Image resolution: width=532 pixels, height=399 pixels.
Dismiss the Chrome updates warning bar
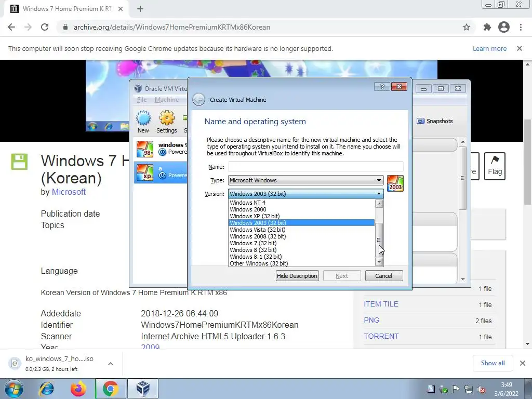(x=520, y=48)
